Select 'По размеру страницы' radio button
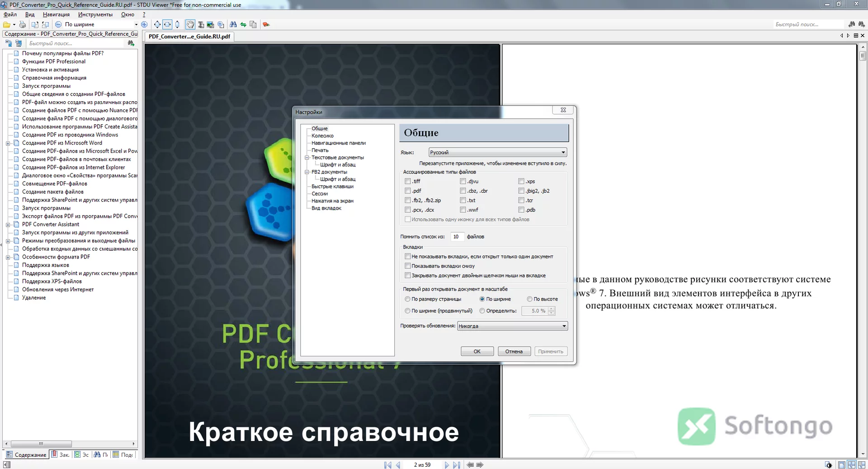The image size is (868, 469). 408,299
